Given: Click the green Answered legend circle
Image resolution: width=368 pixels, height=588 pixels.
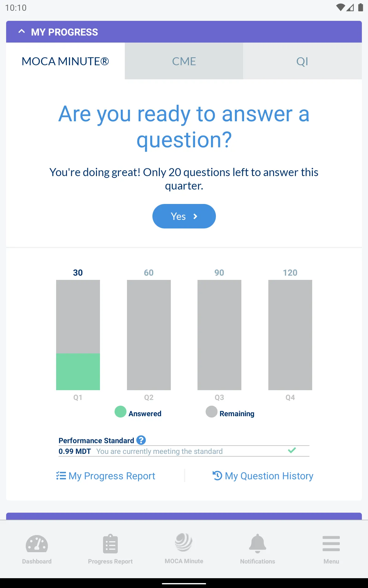Looking at the screenshot, I should click(121, 412).
